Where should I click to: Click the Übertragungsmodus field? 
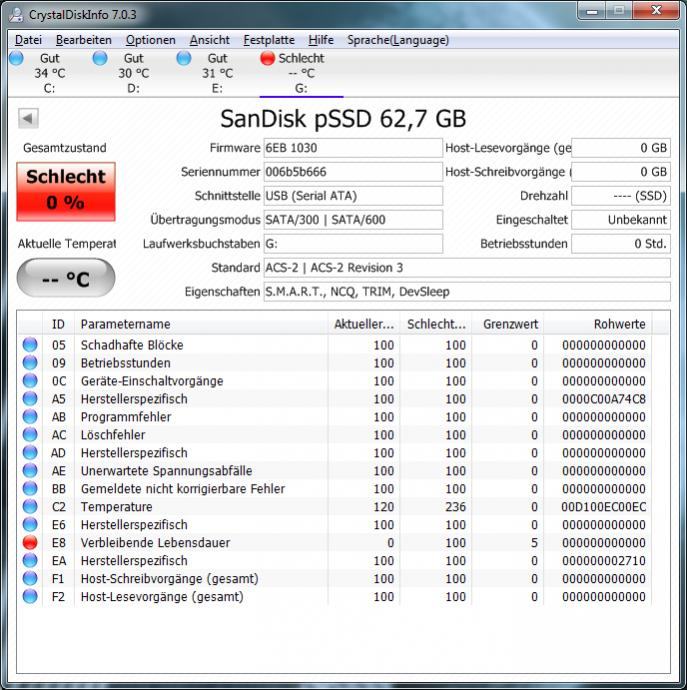[353, 220]
